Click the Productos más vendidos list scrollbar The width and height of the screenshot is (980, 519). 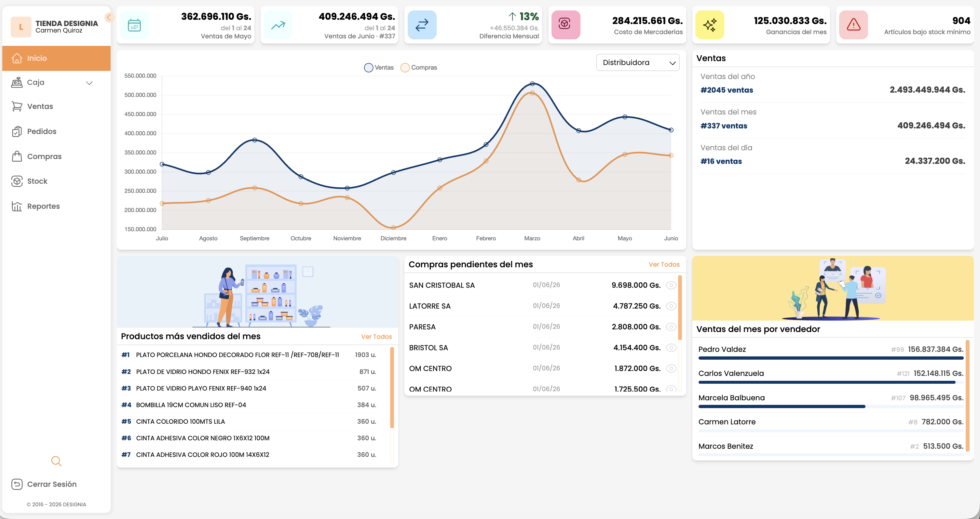[x=392, y=388]
